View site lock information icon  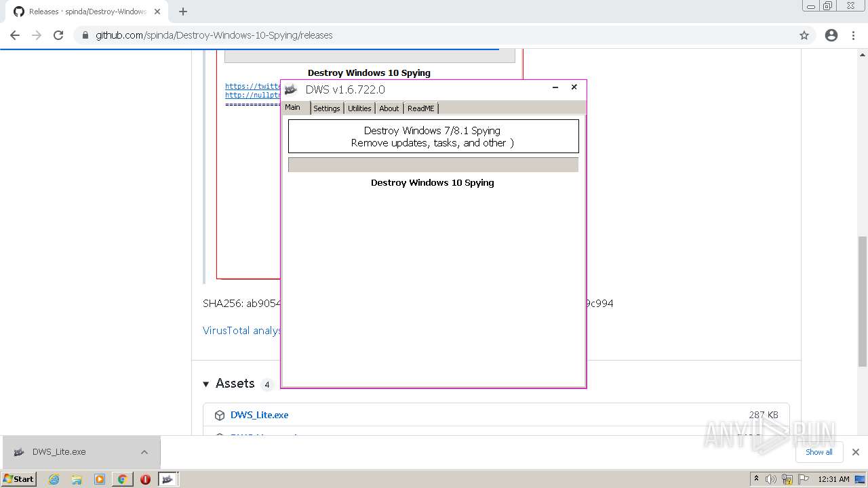(x=85, y=35)
